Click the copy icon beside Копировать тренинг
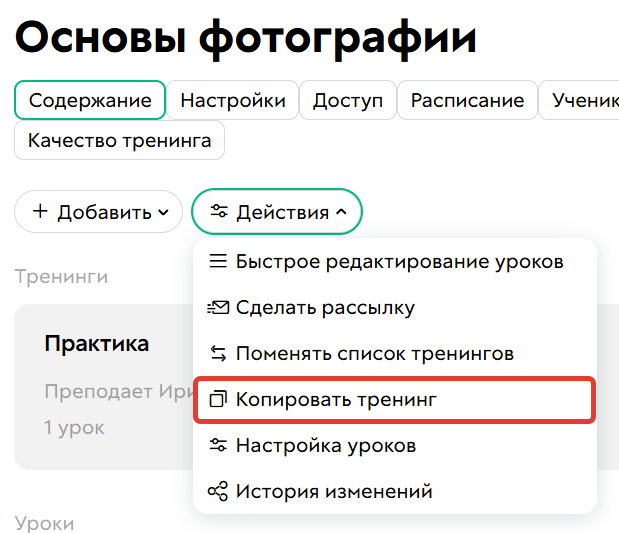 217,400
